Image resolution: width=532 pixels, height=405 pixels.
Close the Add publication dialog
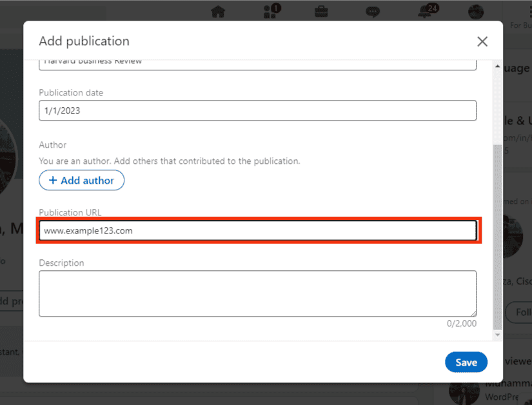(482, 41)
